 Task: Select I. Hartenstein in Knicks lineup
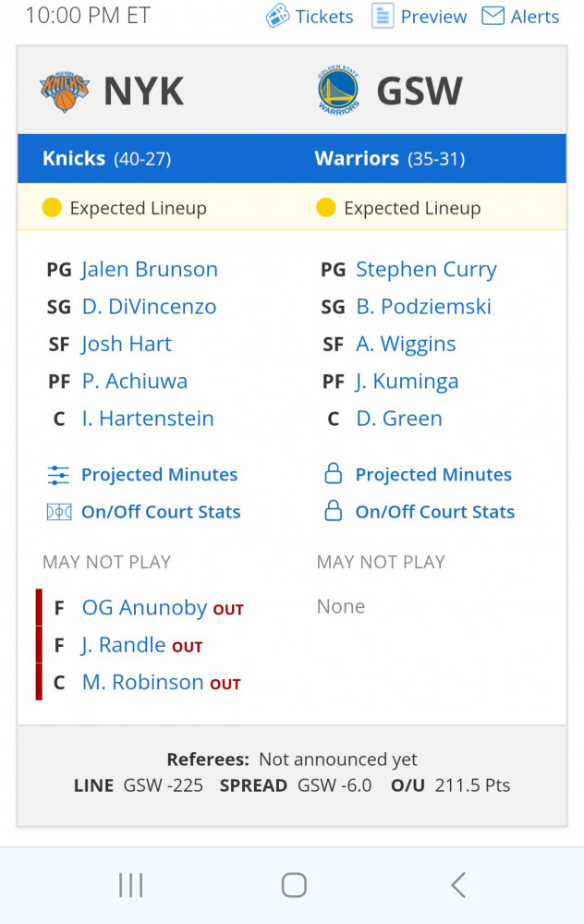148,419
